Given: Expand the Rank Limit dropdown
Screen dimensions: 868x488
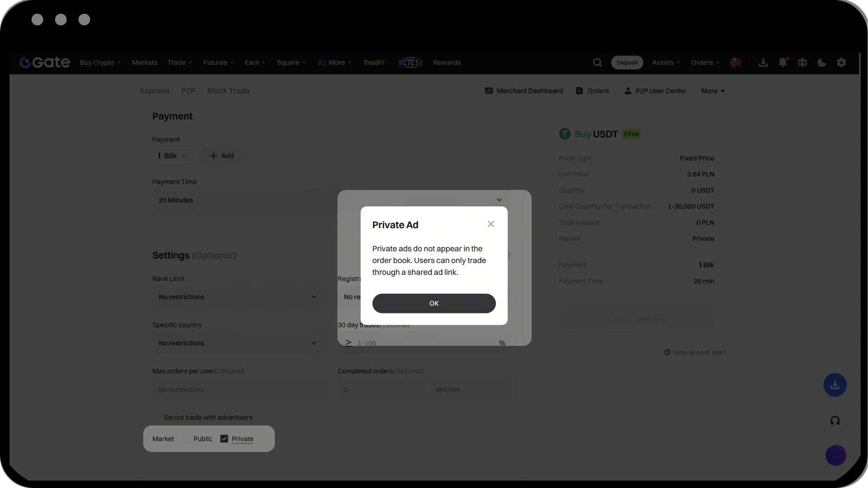Looking at the screenshot, I should 239,297.
